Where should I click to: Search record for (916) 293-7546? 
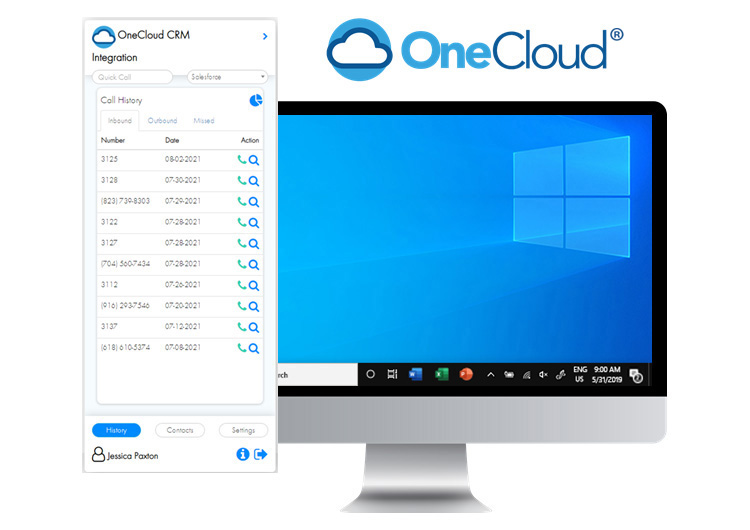254,307
